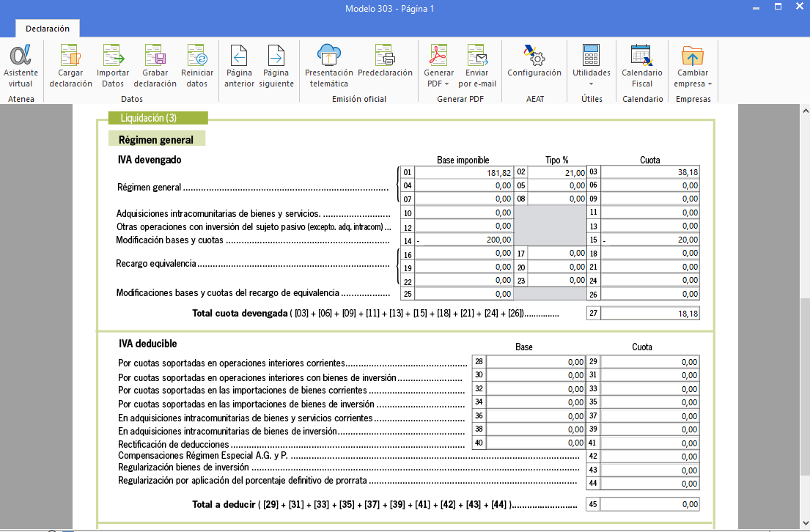The height and width of the screenshot is (532, 810).
Task: Edit adquisiciones intracomunitarias base field 10
Action: (463, 213)
